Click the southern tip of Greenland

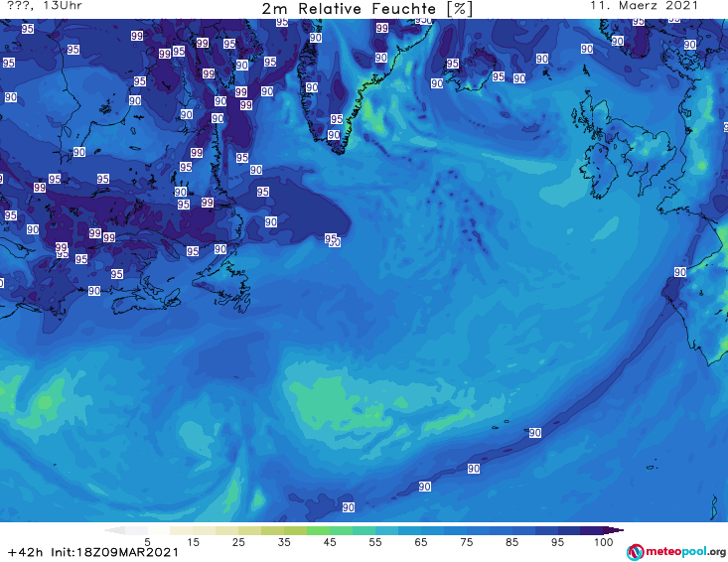click(x=341, y=151)
